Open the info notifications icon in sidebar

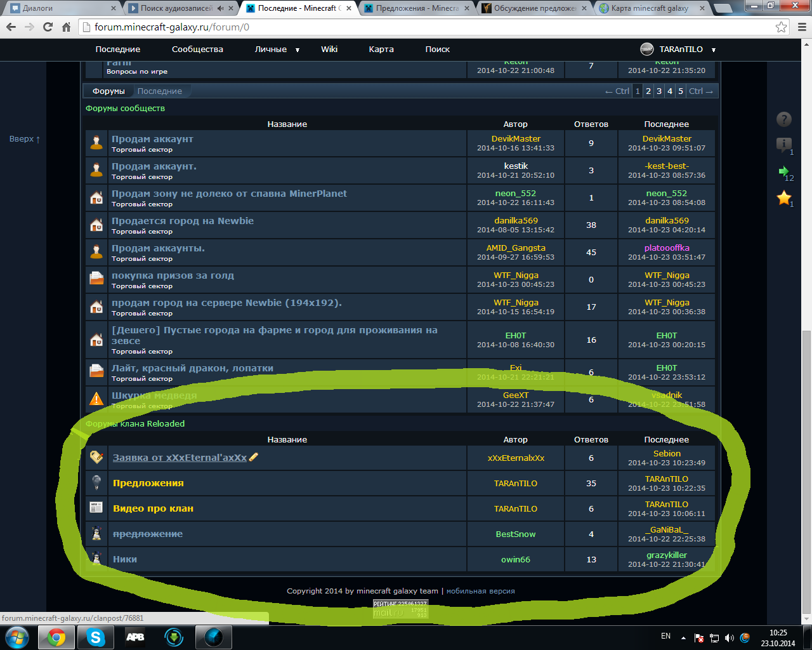(784, 145)
